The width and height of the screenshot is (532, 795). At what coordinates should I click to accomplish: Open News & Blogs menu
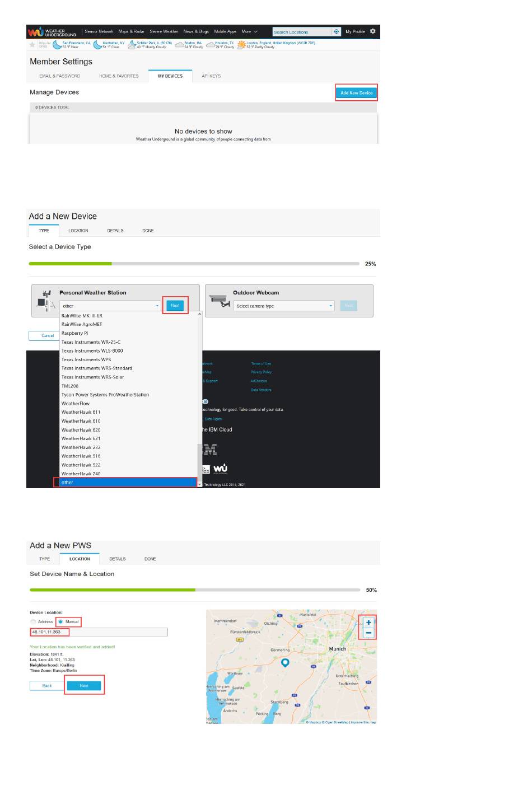click(x=196, y=31)
